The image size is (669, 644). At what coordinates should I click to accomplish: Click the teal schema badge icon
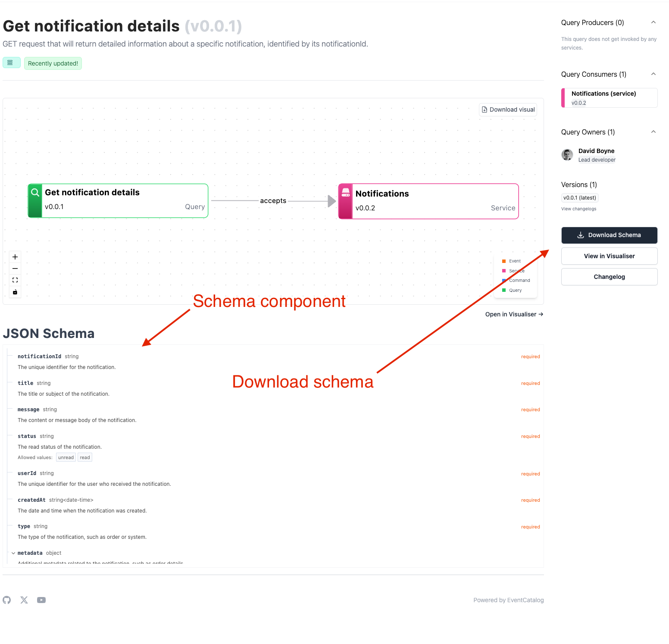[11, 63]
